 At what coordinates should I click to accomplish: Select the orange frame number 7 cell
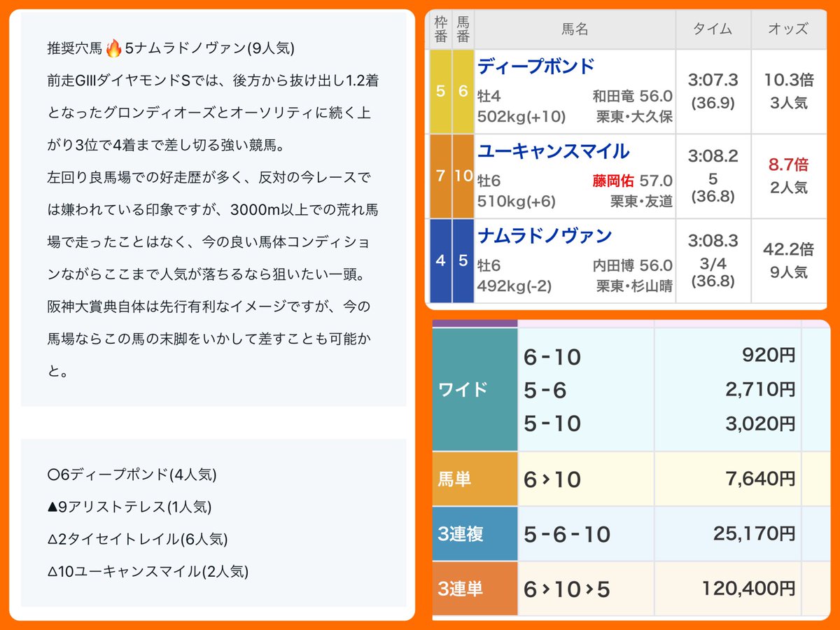440,176
